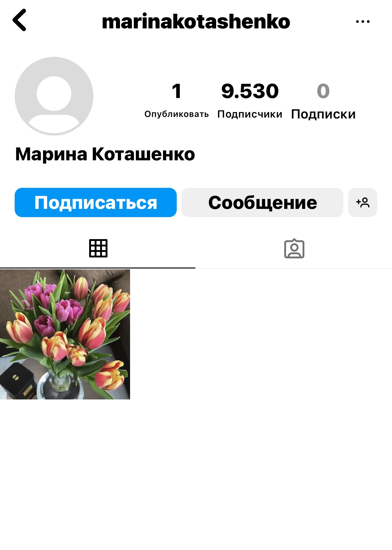Tap the Подписки label
The height and width of the screenshot is (550, 392).
(x=323, y=114)
